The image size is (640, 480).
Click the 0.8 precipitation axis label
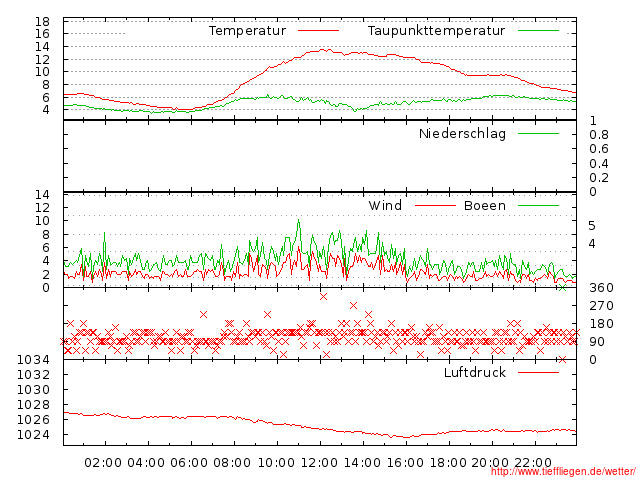coord(599,135)
